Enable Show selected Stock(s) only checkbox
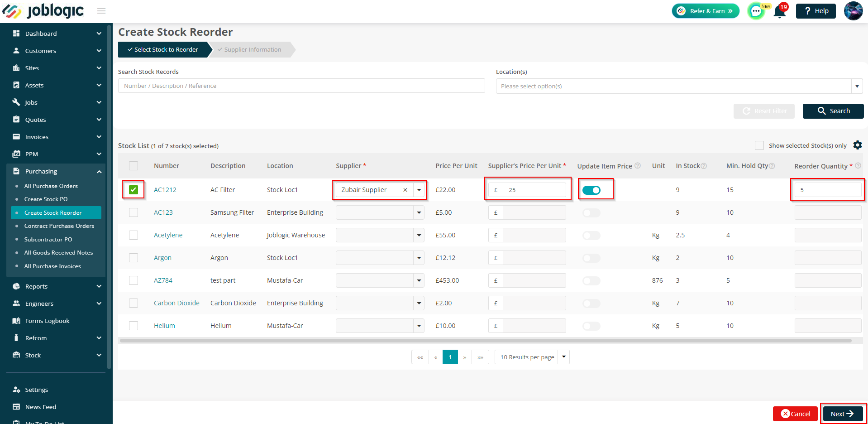The image size is (868, 424). (759, 145)
